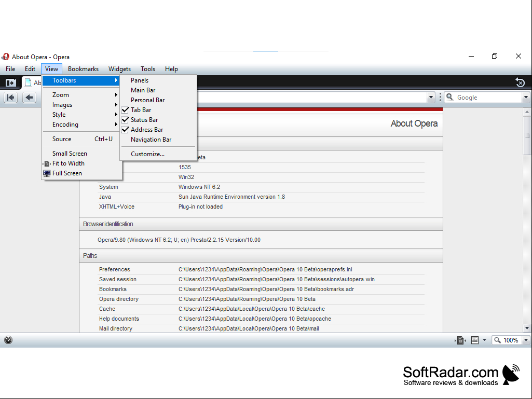Click 'Plug-in not loaded' text
The image size is (532, 399).
tap(200, 207)
